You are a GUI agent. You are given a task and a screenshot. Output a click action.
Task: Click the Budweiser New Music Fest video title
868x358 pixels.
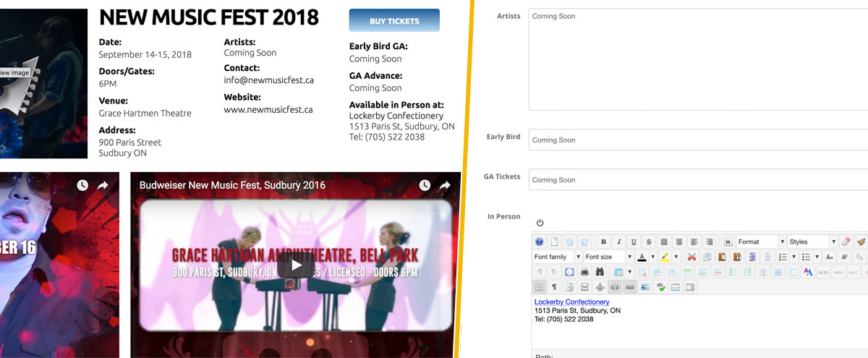point(232,185)
